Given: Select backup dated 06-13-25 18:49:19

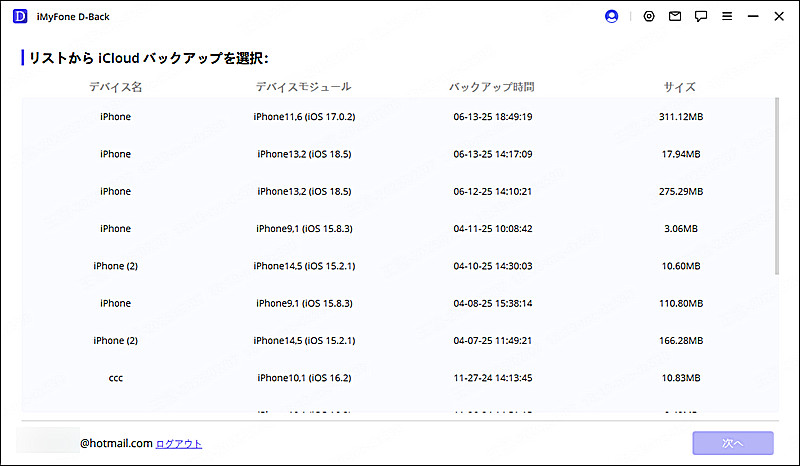Looking at the screenshot, I should point(399,116).
